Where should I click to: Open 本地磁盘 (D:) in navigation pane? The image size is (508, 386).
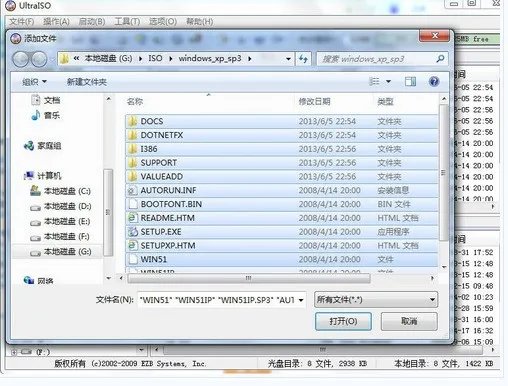(x=60, y=206)
